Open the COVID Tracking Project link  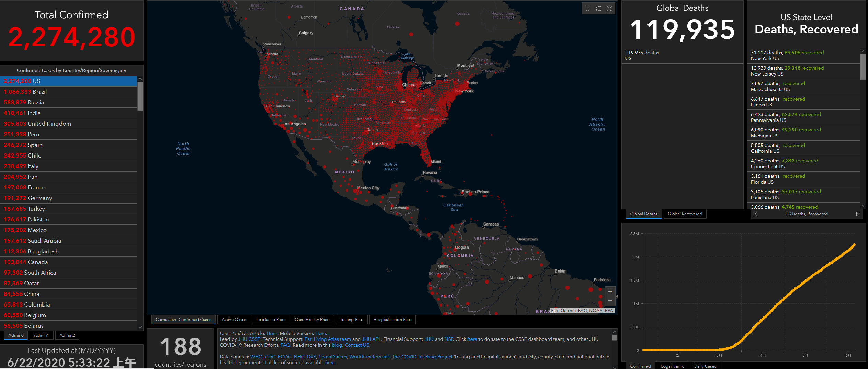pyautogui.click(x=422, y=357)
